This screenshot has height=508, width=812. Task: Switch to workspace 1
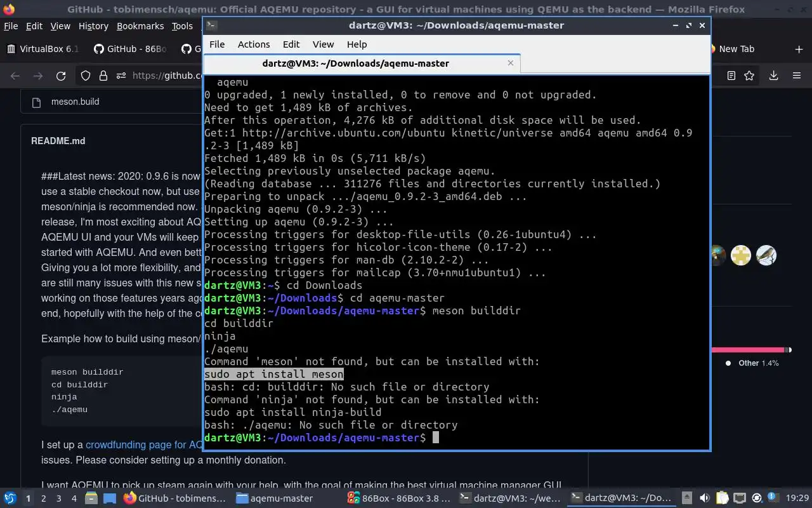28,498
